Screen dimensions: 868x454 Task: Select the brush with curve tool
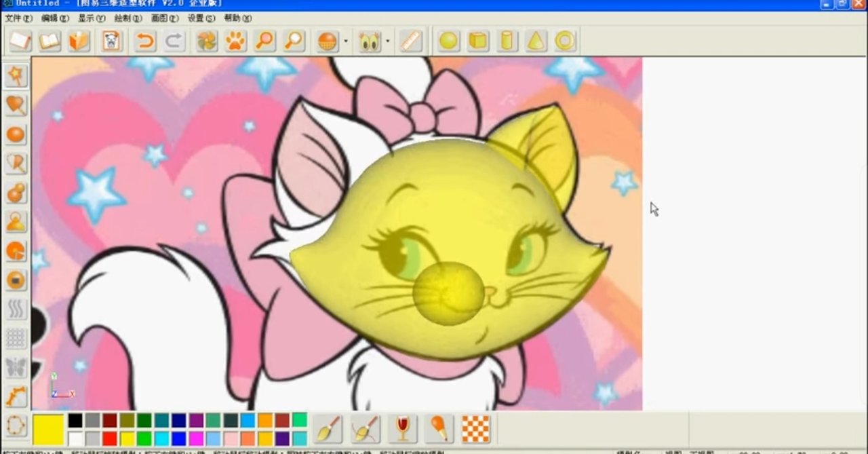click(x=366, y=429)
